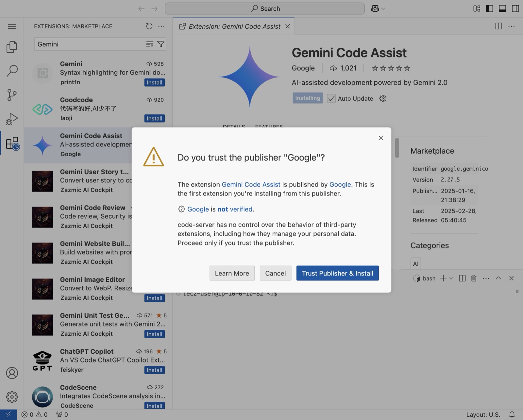This screenshot has height=420, width=523.
Task: Expand the new terminal launch profile dropdown
Action: click(451, 278)
